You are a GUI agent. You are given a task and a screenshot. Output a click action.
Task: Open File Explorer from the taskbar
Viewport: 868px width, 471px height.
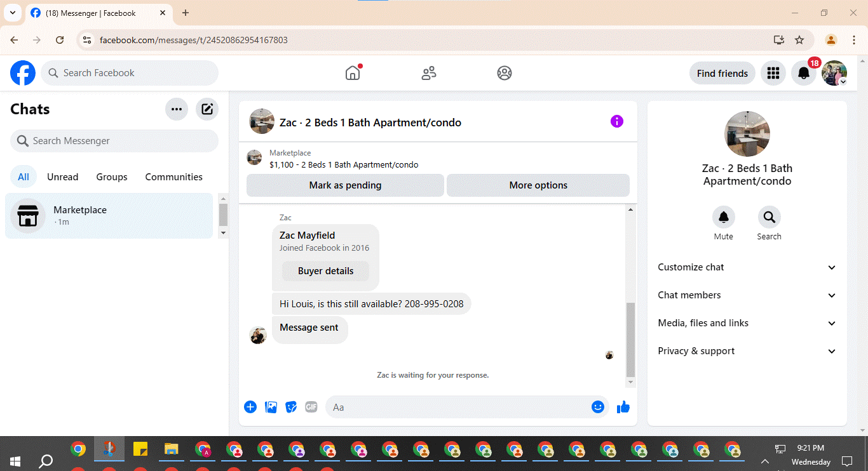[x=172, y=449]
